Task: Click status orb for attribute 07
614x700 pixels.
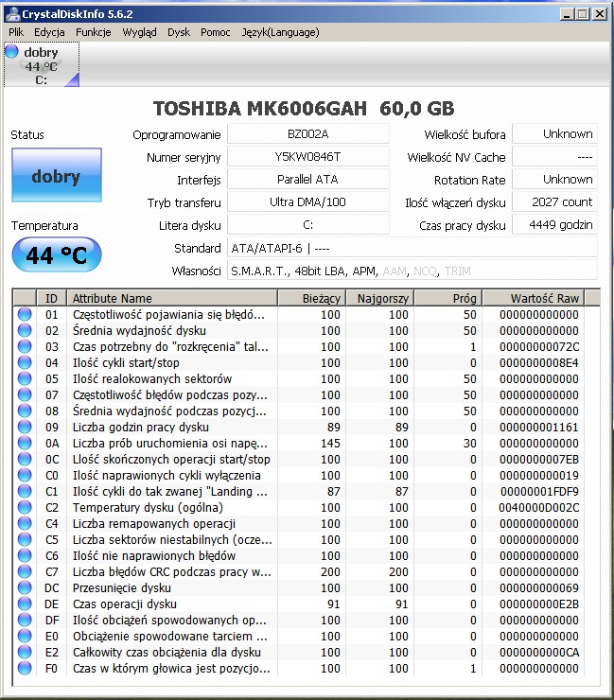Action: click(x=25, y=394)
